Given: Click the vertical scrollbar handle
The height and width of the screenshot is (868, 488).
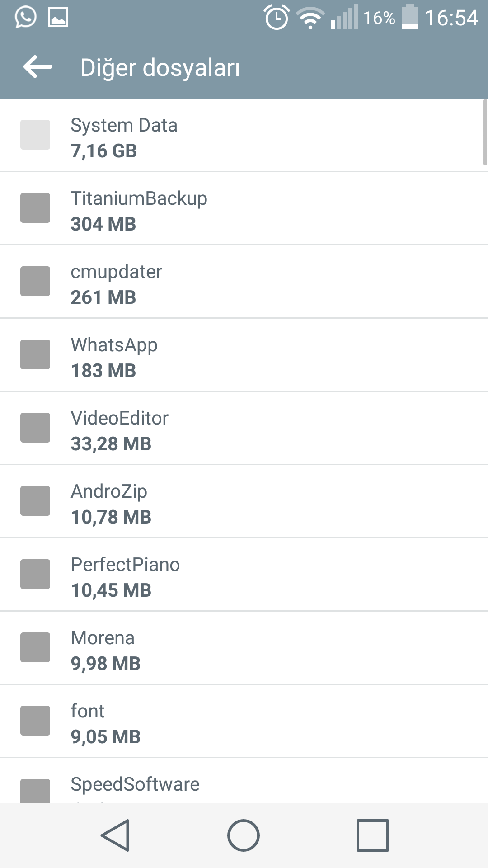Looking at the screenshot, I should 485,132.
